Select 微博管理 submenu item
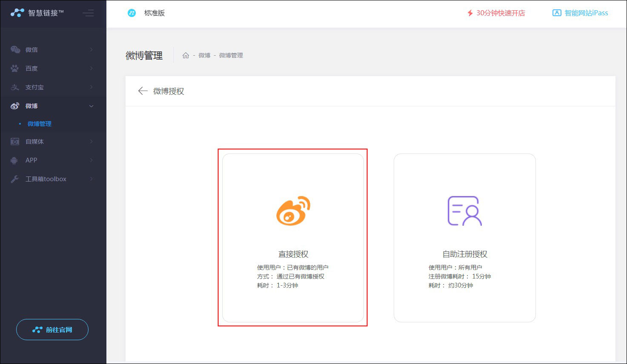The height and width of the screenshot is (364, 627). pos(40,124)
